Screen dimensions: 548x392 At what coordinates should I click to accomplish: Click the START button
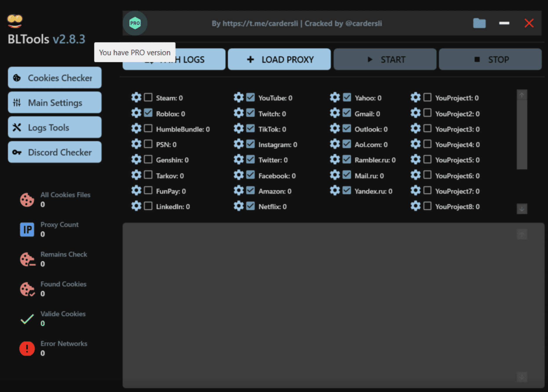(x=385, y=60)
